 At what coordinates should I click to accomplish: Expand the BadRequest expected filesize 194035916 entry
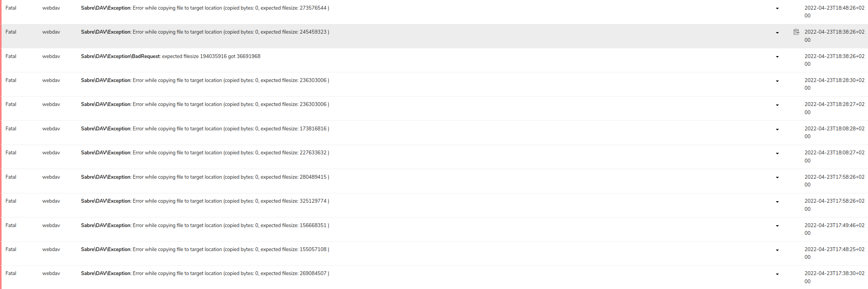click(x=777, y=57)
